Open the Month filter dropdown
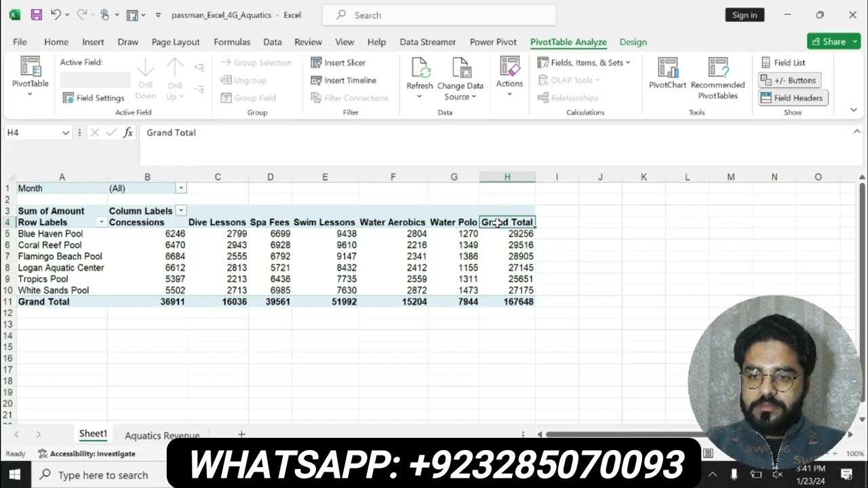Screen dimensions: 868x488 coord(180,188)
